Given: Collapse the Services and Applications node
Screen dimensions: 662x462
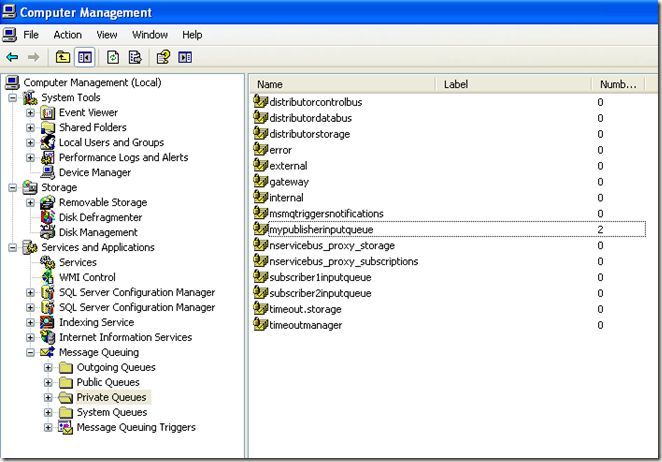Looking at the screenshot, I should pyautogui.click(x=13, y=247).
